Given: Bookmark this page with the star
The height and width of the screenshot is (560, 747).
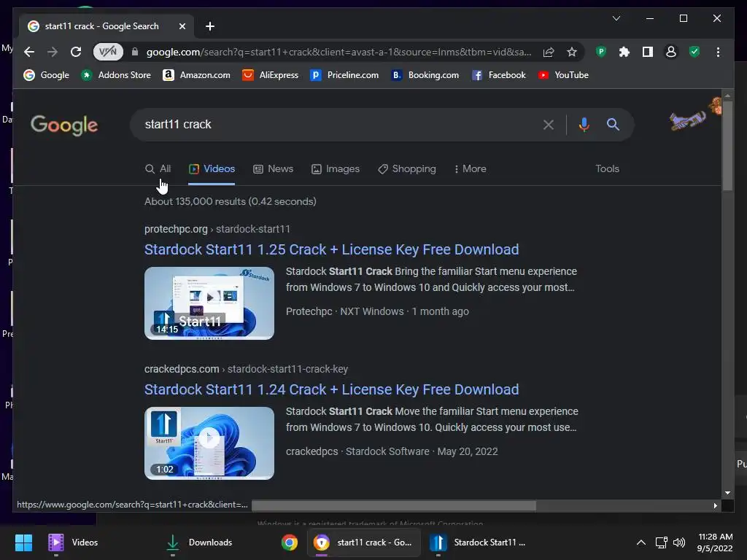Looking at the screenshot, I should pos(572,52).
